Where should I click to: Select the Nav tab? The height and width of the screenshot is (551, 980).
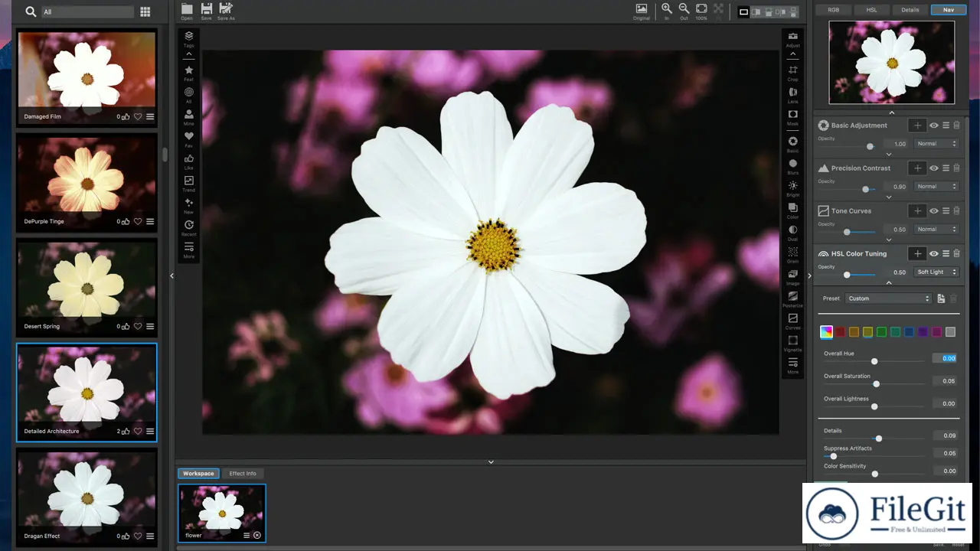click(948, 10)
